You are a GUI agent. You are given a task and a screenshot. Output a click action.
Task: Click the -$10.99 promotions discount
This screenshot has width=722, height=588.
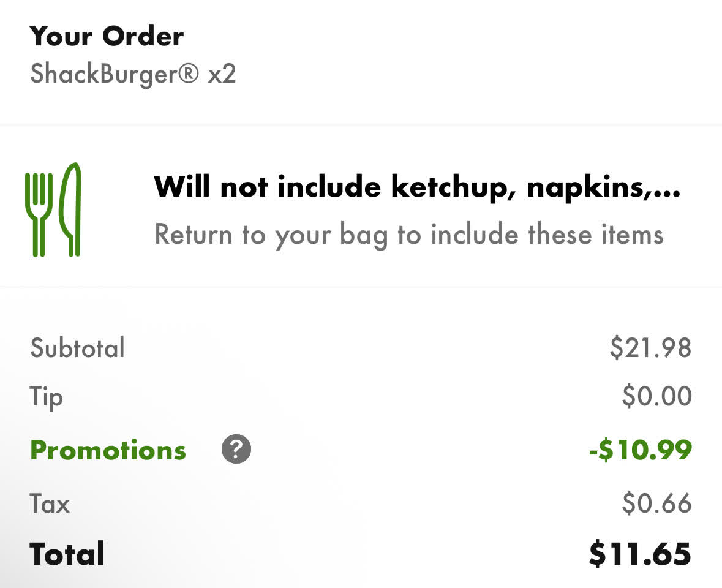click(x=640, y=450)
